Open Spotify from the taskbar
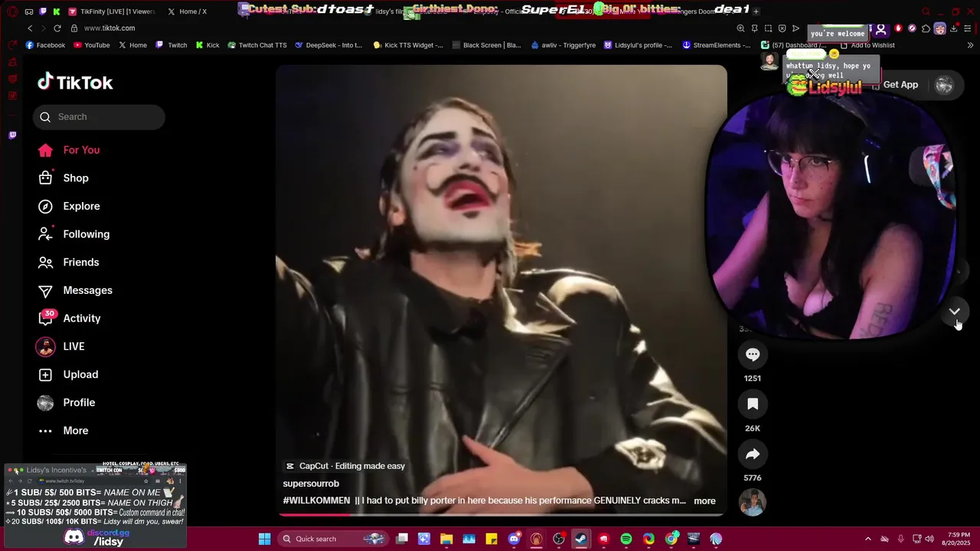980x551 pixels. [x=626, y=539]
